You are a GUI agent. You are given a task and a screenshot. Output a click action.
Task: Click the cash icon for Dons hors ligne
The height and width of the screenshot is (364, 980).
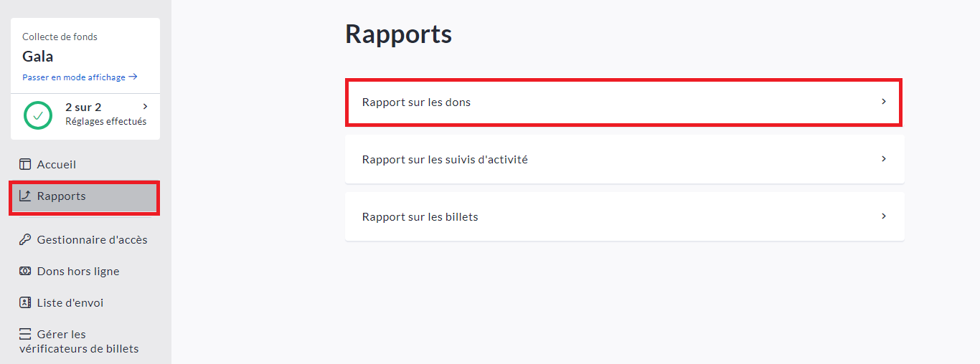25,271
